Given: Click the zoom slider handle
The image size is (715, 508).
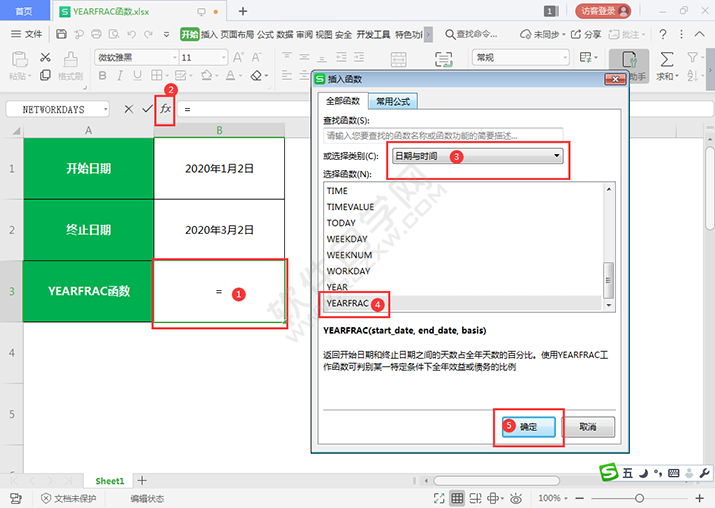Looking at the screenshot, I should [x=639, y=498].
